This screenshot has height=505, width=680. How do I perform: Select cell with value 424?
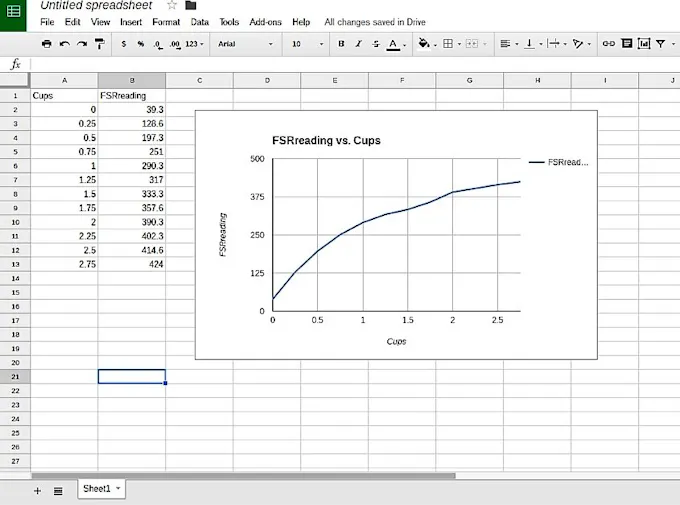132,264
